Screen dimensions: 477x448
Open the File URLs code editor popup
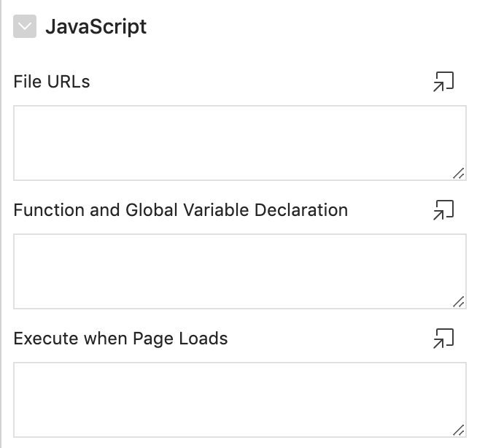click(x=443, y=82)
